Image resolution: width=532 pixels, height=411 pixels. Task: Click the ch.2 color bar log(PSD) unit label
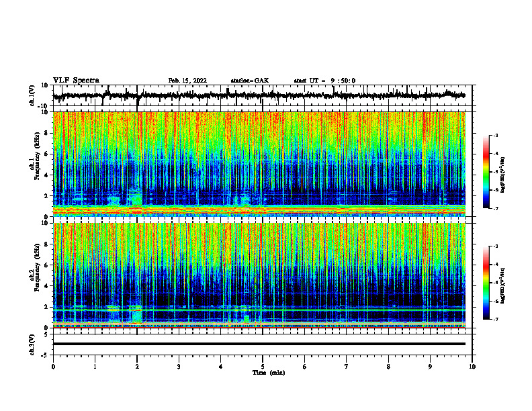point(503,285)
